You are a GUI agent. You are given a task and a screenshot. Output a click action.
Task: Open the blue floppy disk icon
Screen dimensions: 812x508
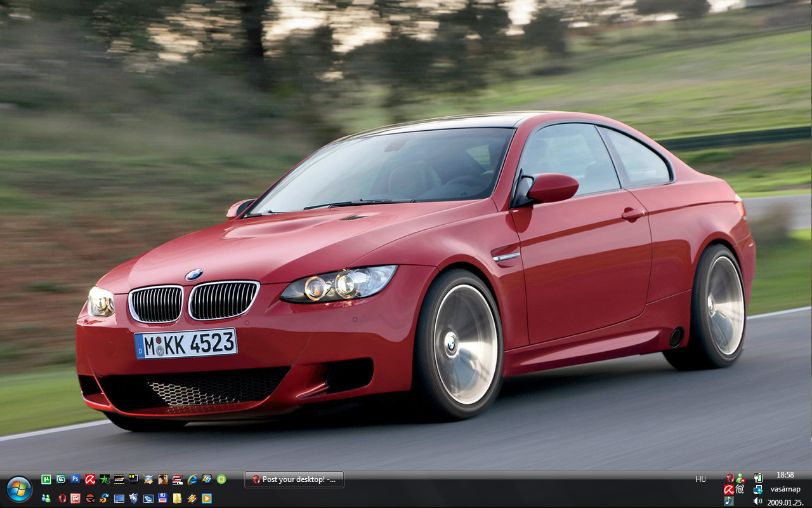pos(163,498)
